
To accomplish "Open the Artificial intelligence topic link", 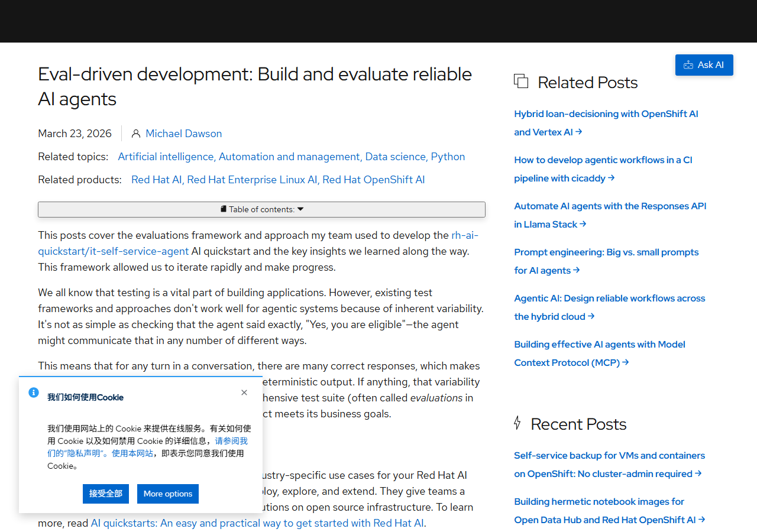I will click(x=166, y=157).
